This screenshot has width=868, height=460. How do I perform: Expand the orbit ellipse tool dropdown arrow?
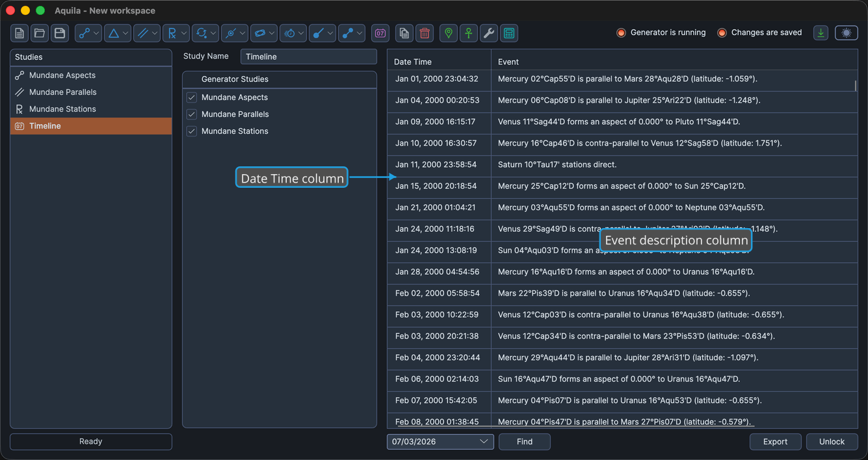(272, 33)
